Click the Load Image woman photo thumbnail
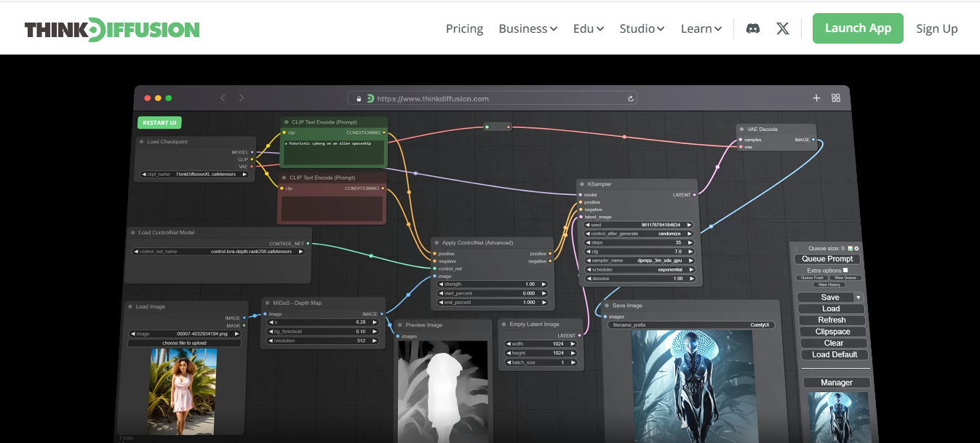The height and width of the screenshot is (443, 980). click(183, 391)
